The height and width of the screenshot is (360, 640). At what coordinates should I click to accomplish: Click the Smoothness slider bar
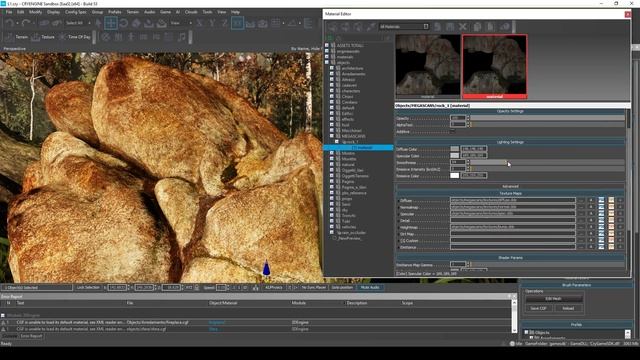[x=547, y=162]
